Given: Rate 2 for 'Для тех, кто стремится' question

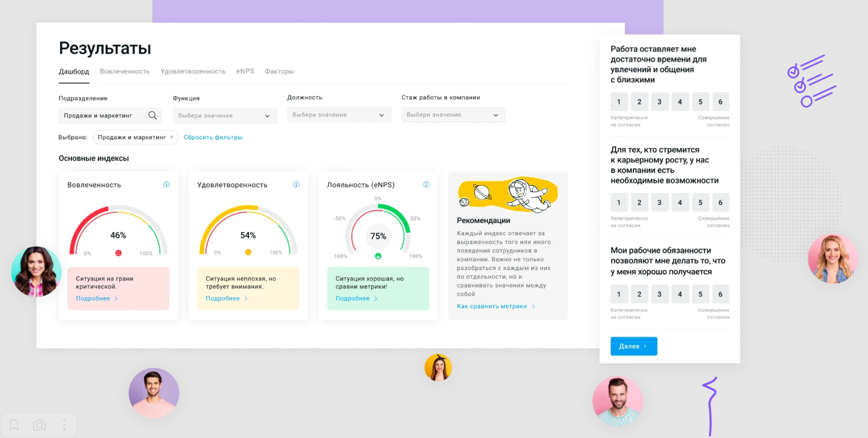Looking at the screenshot, I should click(x=639, y=203).
